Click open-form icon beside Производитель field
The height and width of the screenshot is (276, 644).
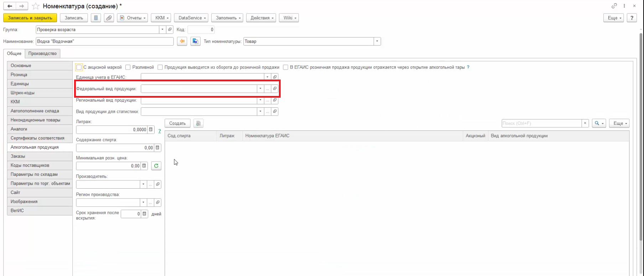[x=157, y=184]
